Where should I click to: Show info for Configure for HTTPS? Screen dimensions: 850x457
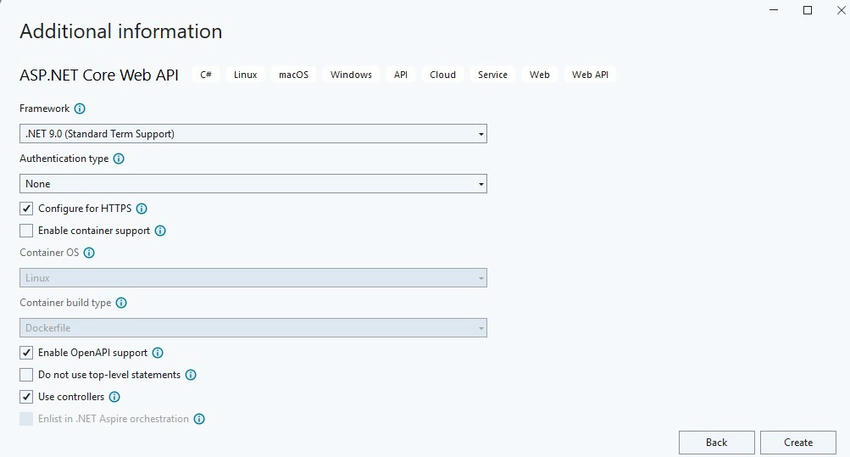pos(141,209)
